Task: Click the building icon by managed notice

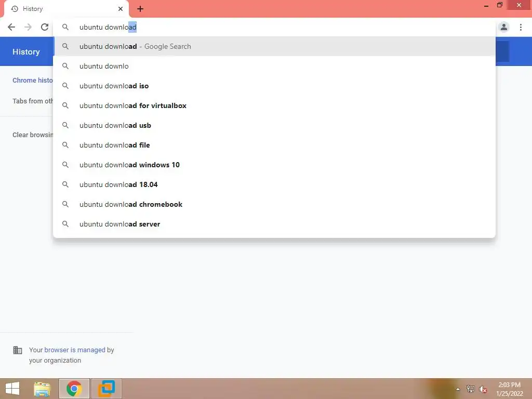Action: click(x=17, y=350)
